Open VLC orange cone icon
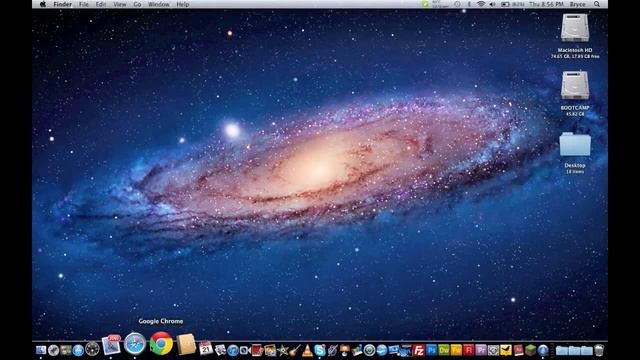Image resolution: width=640 pixels, height=360 pixels. [x=307, y=350]
